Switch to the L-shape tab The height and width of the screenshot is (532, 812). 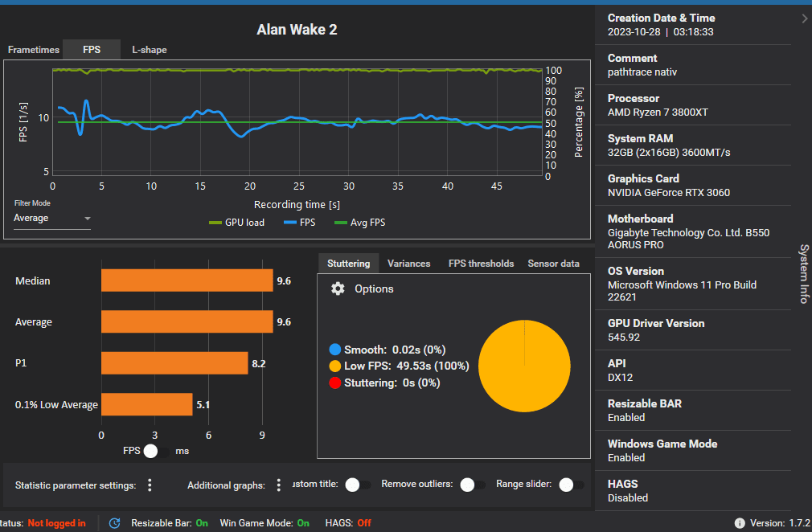pos(150,50)
